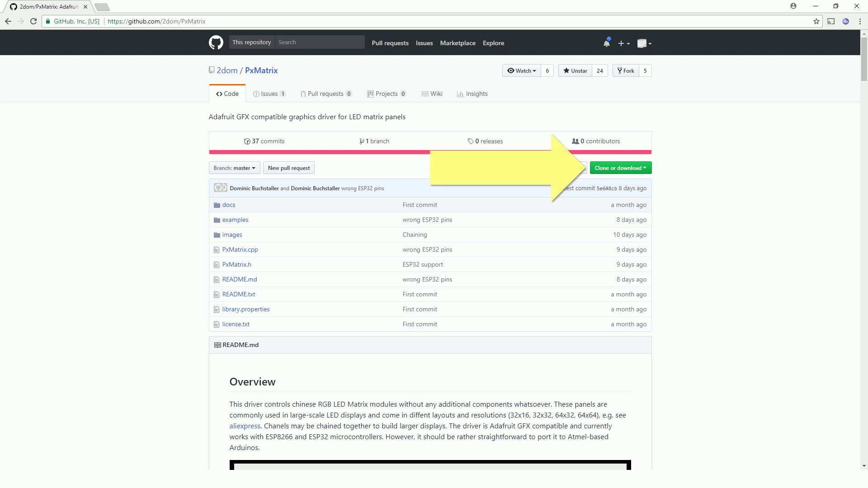View the 1 branch link
This screenshot has width=868, height=488.
coord(374,141)
